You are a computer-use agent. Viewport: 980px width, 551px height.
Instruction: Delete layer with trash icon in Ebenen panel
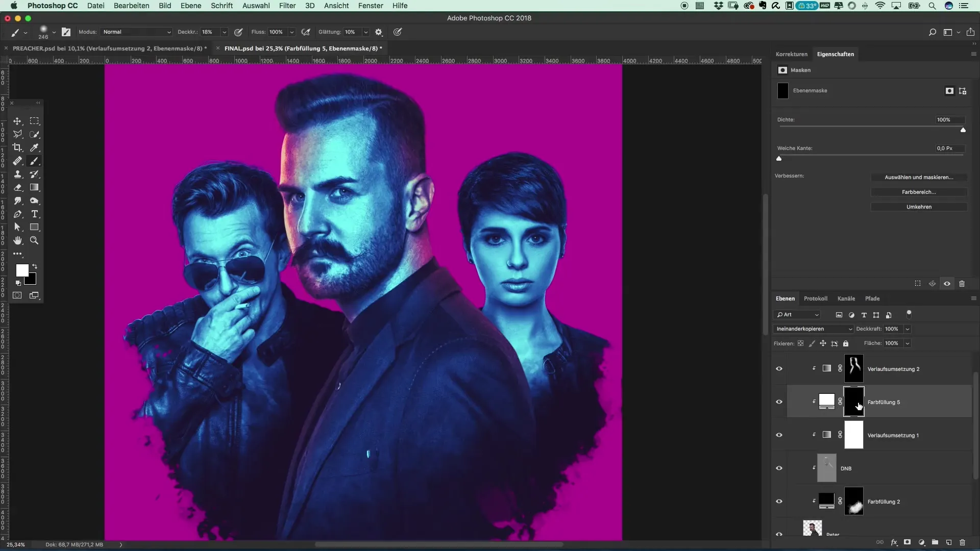(962, 542)
